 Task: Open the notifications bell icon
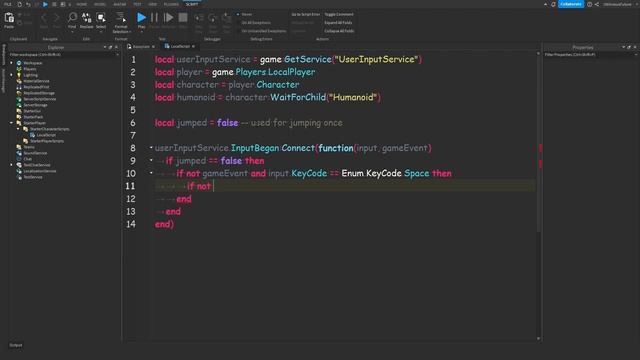553,4
